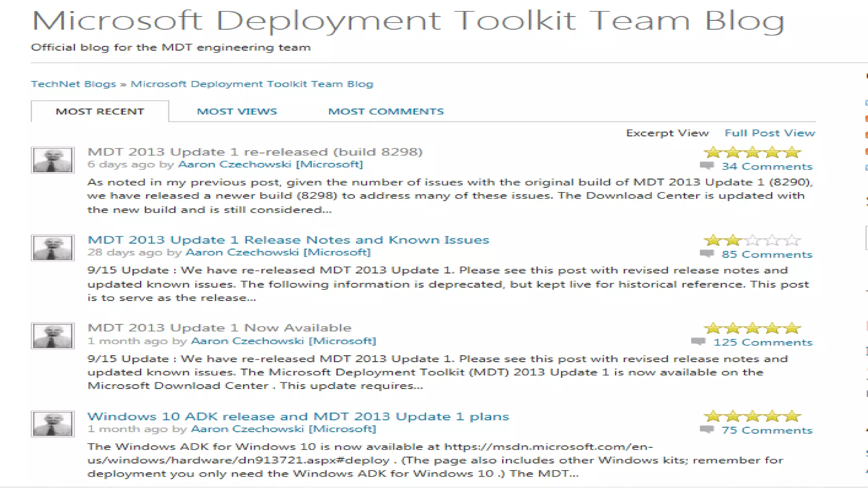Open Windows 10 ADK release and MDT plans post
The image size is (868, 488).
pyautogui.click(x=298, y=416)
